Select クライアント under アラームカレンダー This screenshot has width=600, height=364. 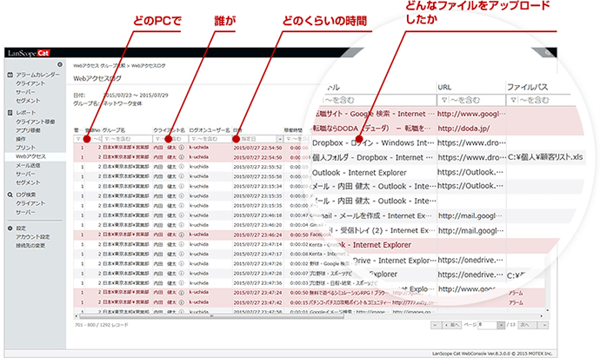pyautogui.click(x=30, y=83)
